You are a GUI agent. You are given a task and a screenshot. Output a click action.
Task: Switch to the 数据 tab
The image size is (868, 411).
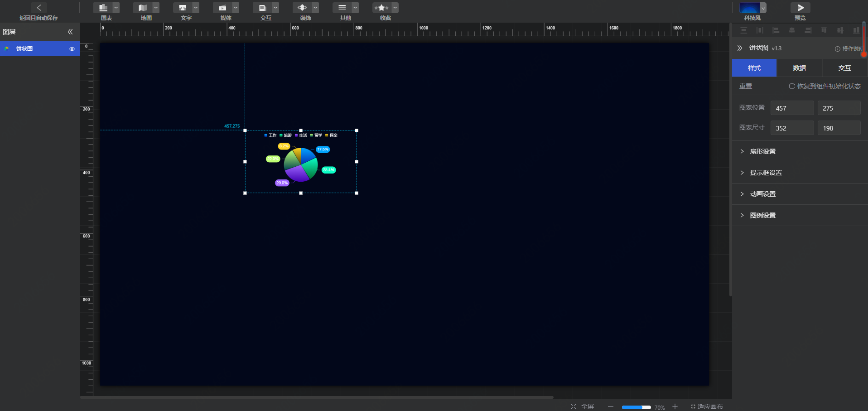pos(800,68)
